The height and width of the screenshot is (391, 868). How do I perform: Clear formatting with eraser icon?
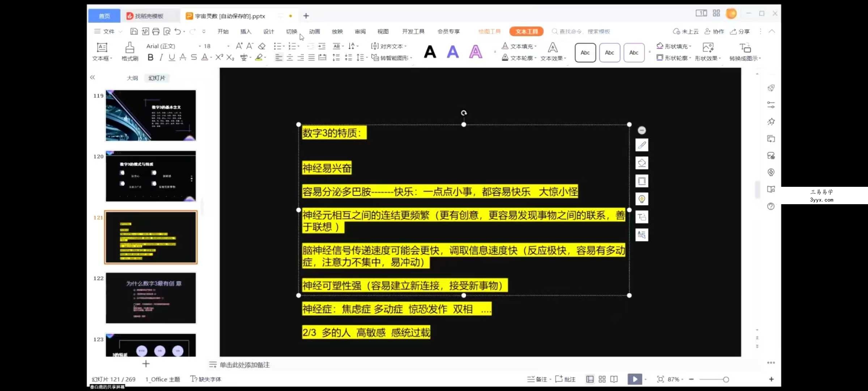click(262, 46)
